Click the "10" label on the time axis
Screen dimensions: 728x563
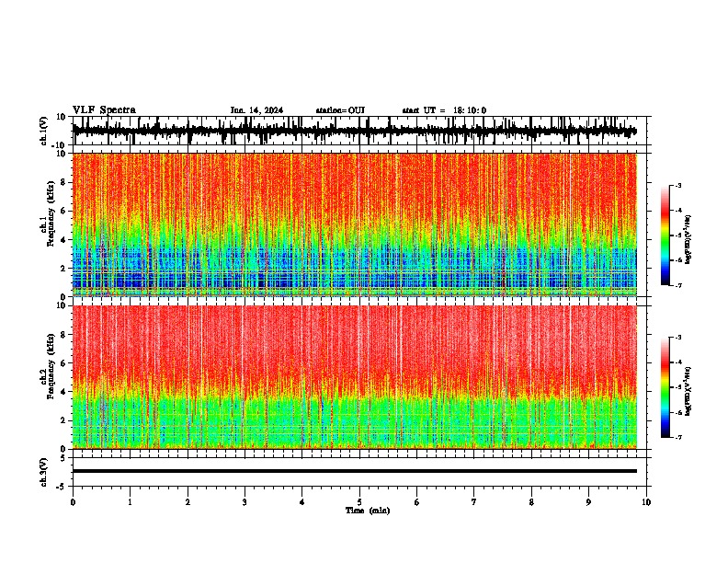pos(646,502)
